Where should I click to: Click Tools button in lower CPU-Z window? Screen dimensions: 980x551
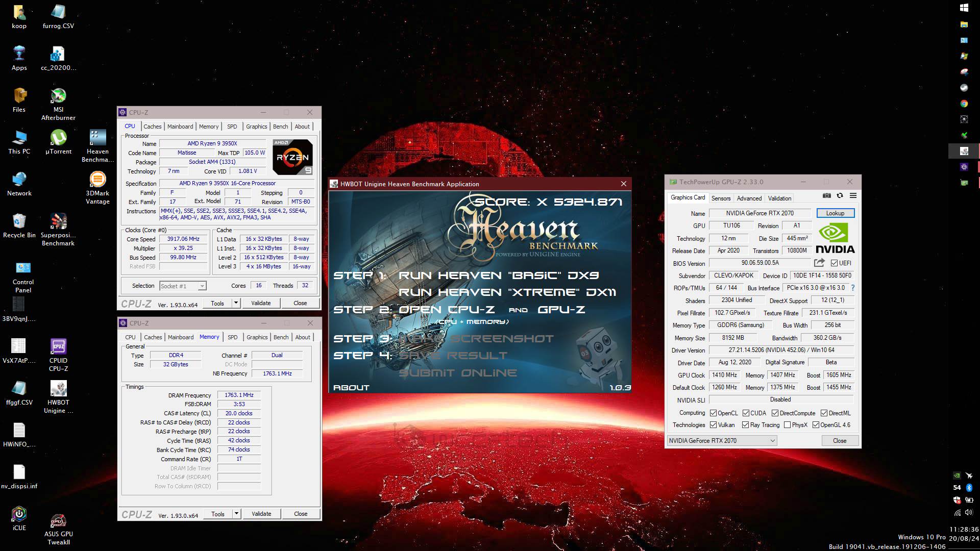point(218,514)
